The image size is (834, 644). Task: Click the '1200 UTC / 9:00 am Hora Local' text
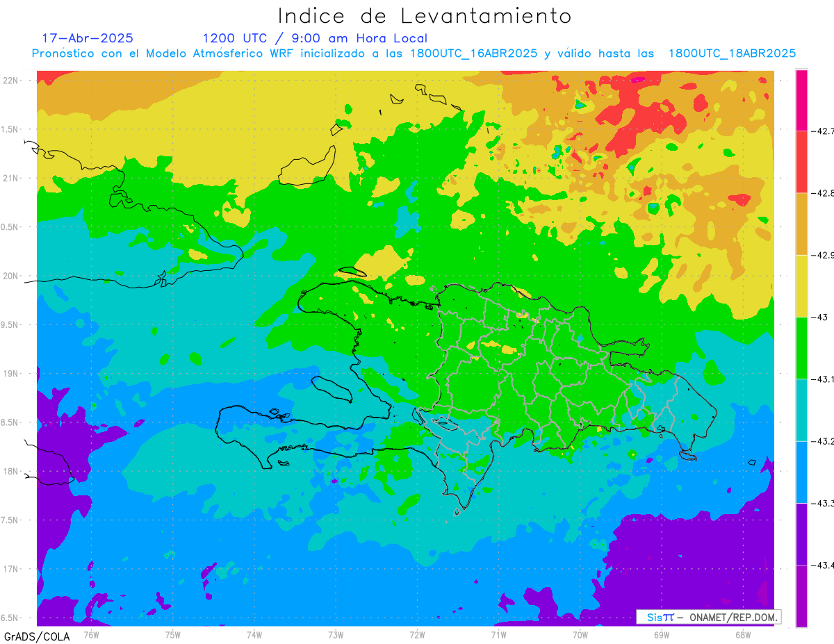(315, 38)
